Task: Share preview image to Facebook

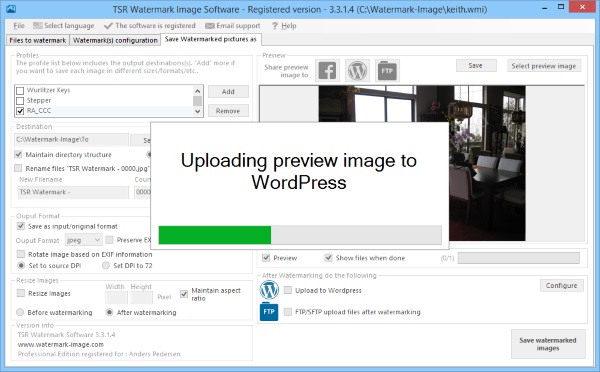Action: point(327,70)
